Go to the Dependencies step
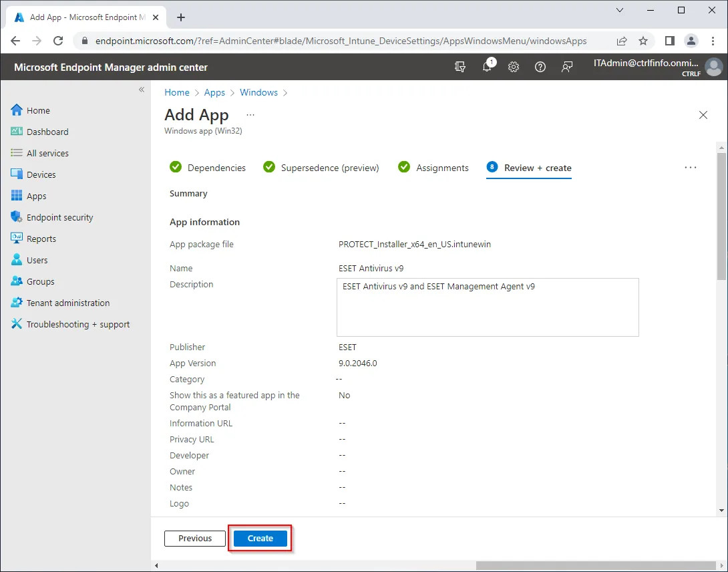Viewport: 728px width, 572px height. [x=208, y=167]
